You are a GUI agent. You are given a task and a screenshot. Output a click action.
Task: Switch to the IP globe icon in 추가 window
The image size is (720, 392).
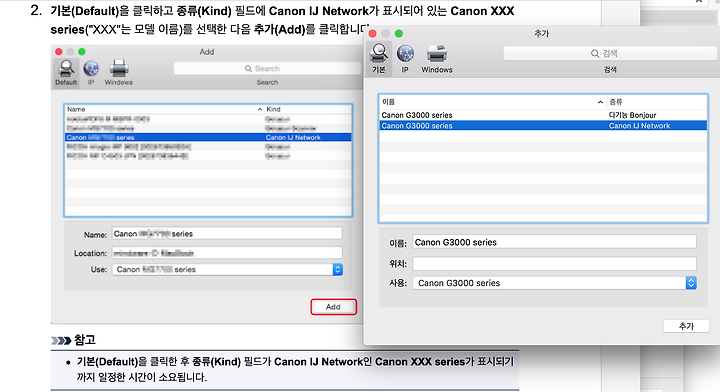[x=405, y=58]
